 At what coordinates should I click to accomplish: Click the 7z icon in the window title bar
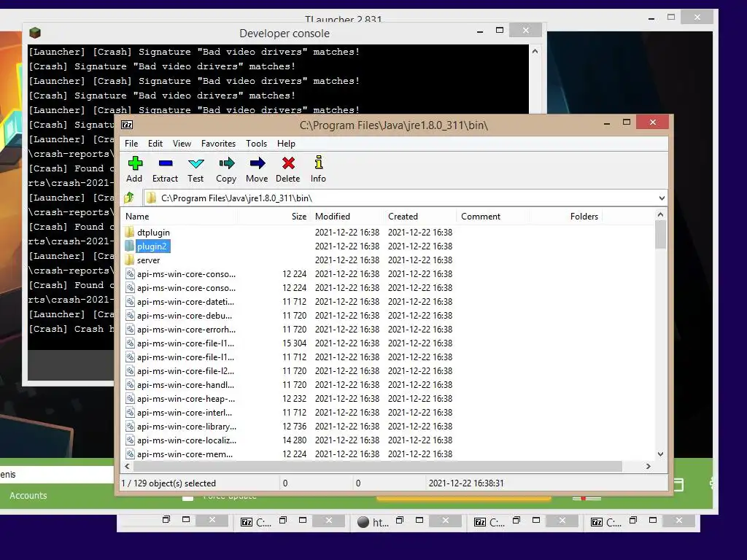(127, 125)
